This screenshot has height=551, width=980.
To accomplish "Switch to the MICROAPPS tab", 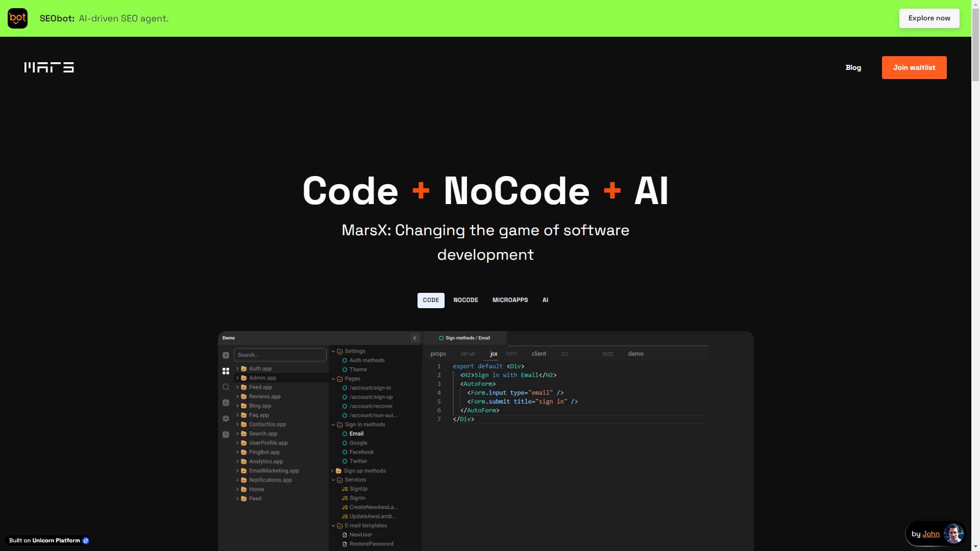I will coord(510,300).
